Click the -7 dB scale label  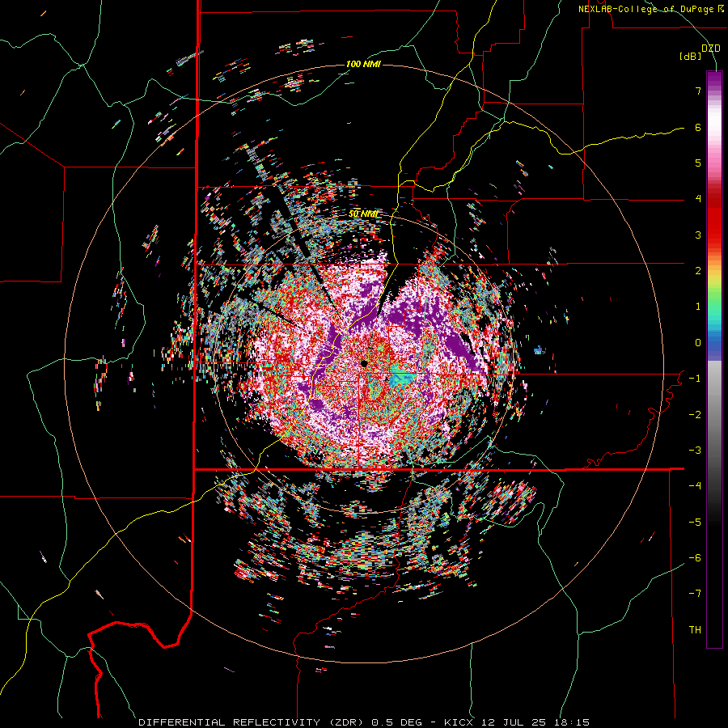pyautogui.click(x=695, y=594)
